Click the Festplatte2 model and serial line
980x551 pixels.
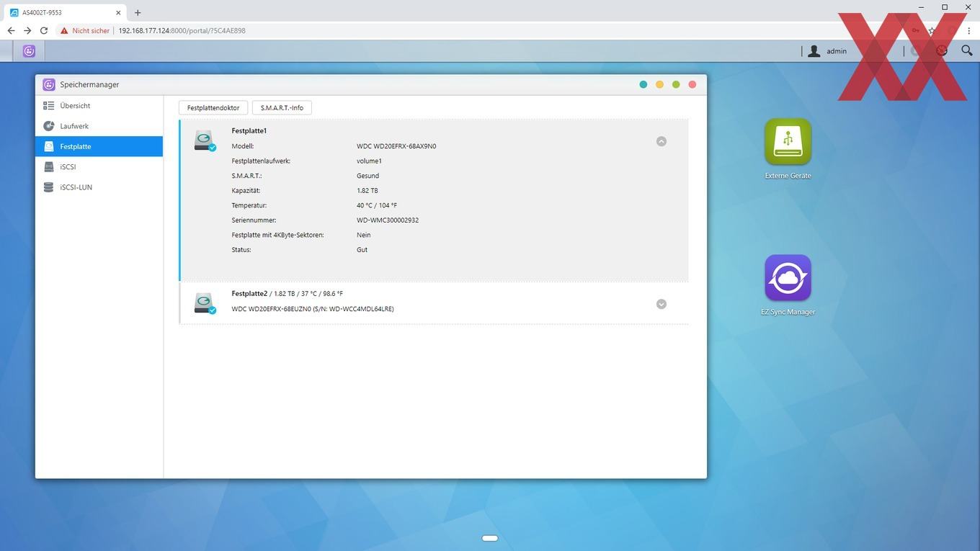pos(313,309)
